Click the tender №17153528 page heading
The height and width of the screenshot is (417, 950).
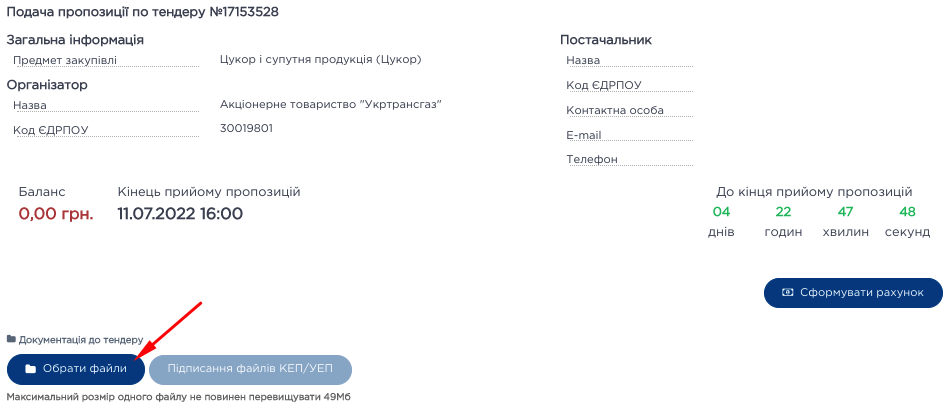[143, 12]
